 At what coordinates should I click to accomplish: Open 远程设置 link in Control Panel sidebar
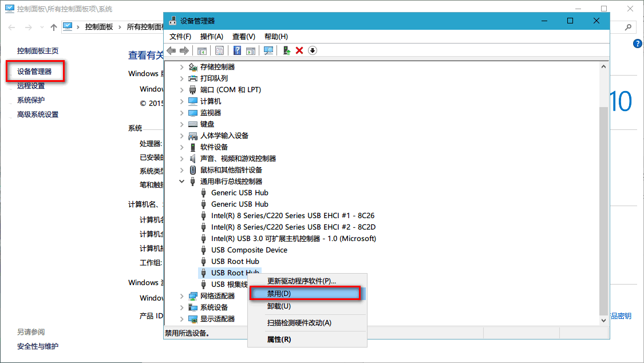click(31, 86)
